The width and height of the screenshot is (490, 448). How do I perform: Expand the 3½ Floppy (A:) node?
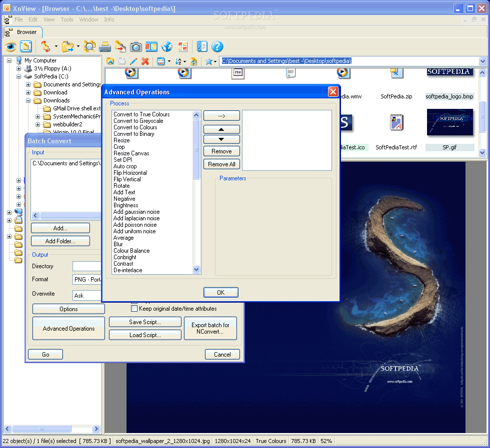19,68
